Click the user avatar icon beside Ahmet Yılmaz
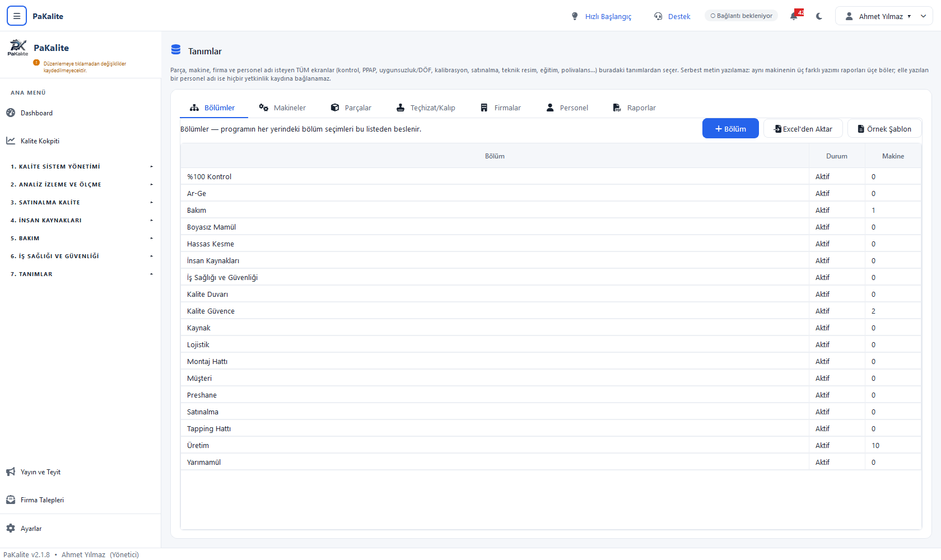The width and height of the screenshot is (941, 560). click(x=849, y=16)
